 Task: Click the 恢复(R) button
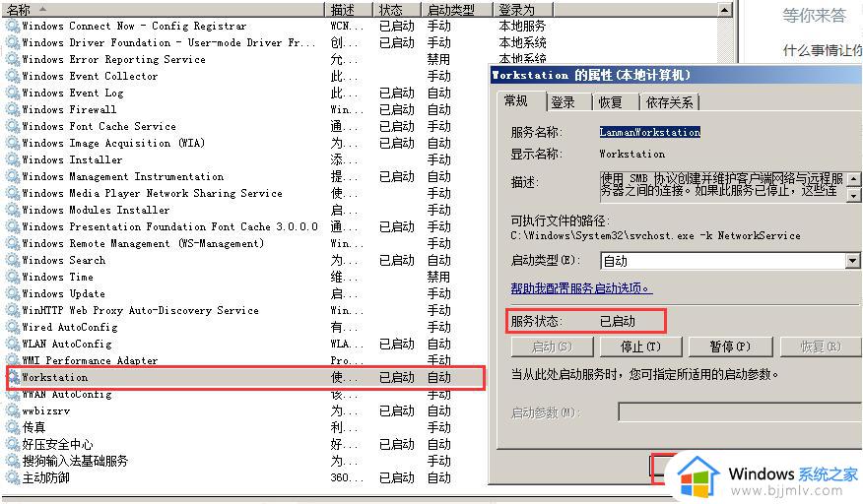click(821, 346)
